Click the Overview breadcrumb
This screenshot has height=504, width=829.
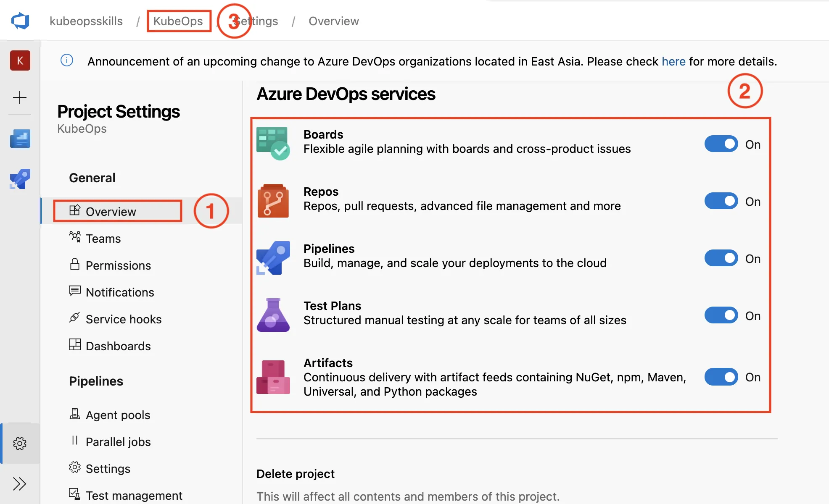334,21
